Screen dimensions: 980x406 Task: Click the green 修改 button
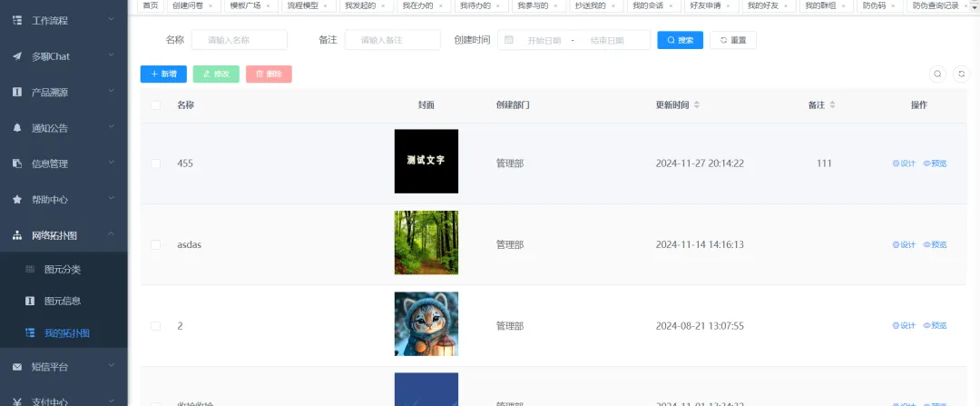point(216,74)
